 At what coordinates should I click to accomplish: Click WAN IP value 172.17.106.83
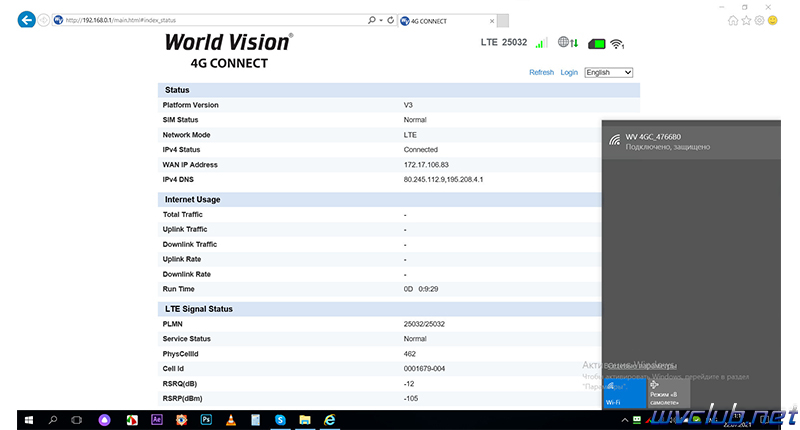426,165
